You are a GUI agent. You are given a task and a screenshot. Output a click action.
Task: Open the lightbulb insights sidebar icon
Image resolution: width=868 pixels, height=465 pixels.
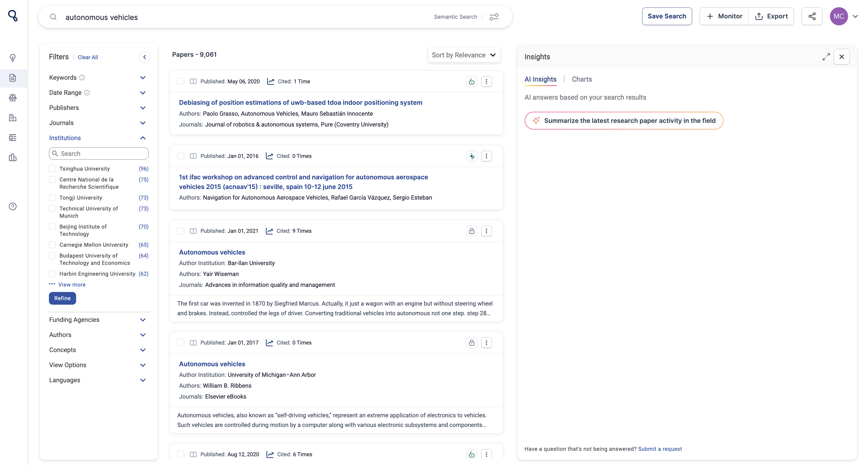pyautogui.click(x=13, y=58)
